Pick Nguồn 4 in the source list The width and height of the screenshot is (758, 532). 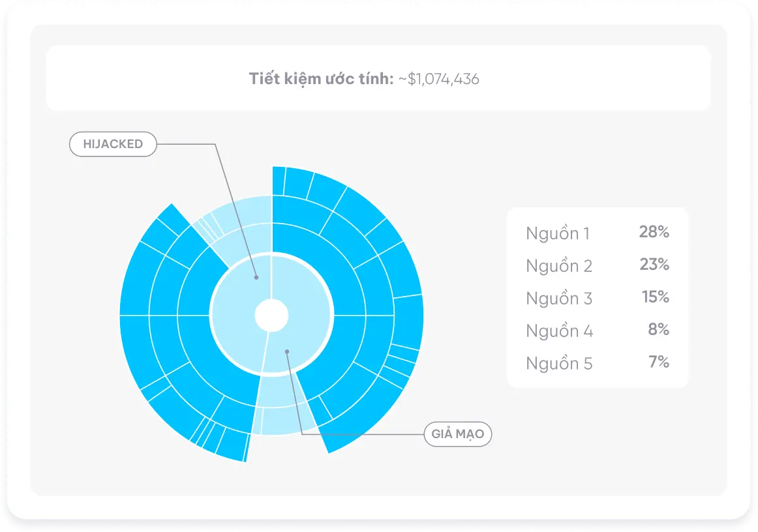(559, 331)
